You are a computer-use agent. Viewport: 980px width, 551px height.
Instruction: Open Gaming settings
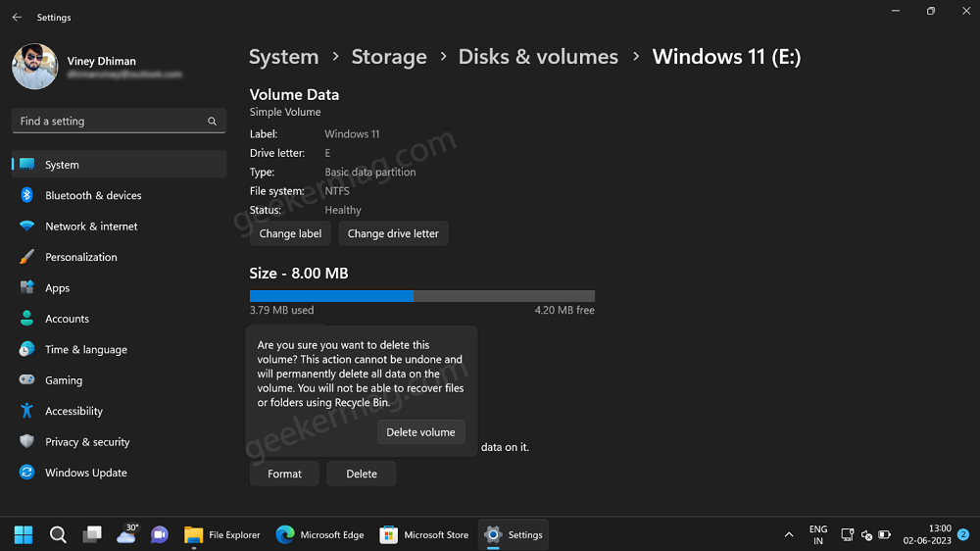tap(119, 380)
